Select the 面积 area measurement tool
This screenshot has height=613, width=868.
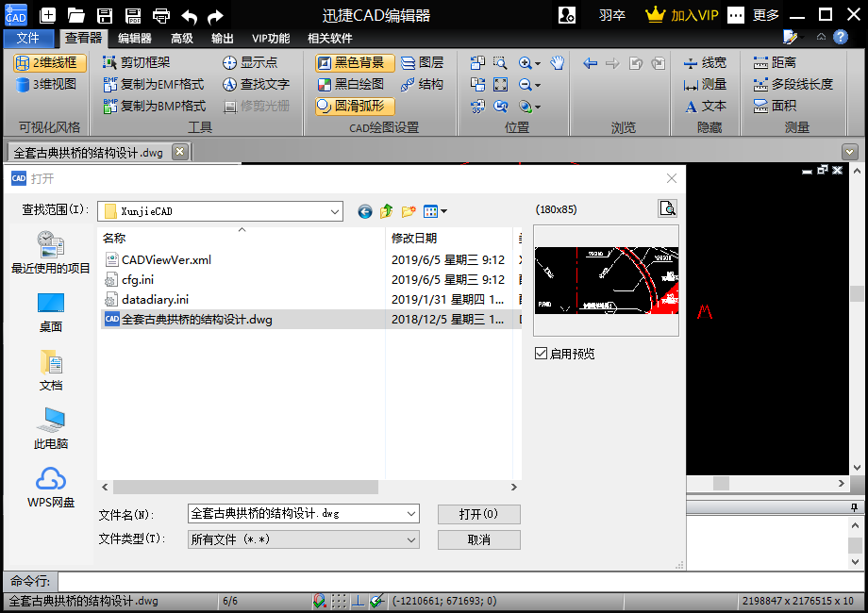(775, 106)
